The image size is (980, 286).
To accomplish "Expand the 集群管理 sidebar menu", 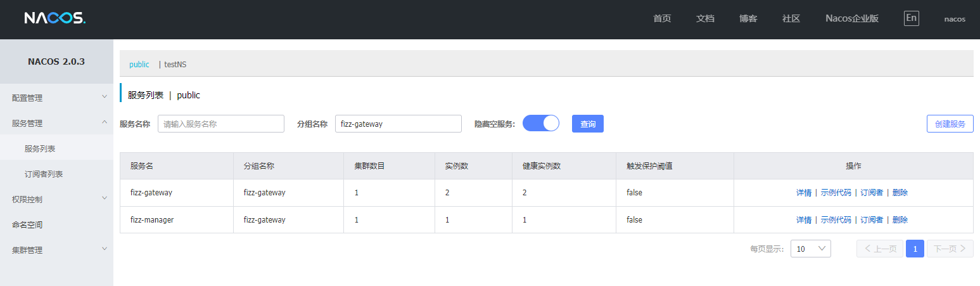I will [x=56, y=250].
